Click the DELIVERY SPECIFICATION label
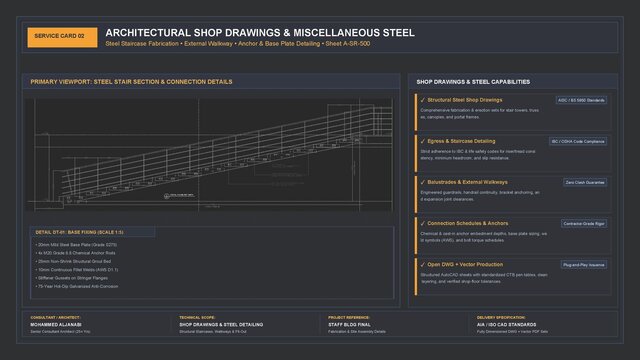The height and width of the screenshot is (360, 640). point(501,318)
